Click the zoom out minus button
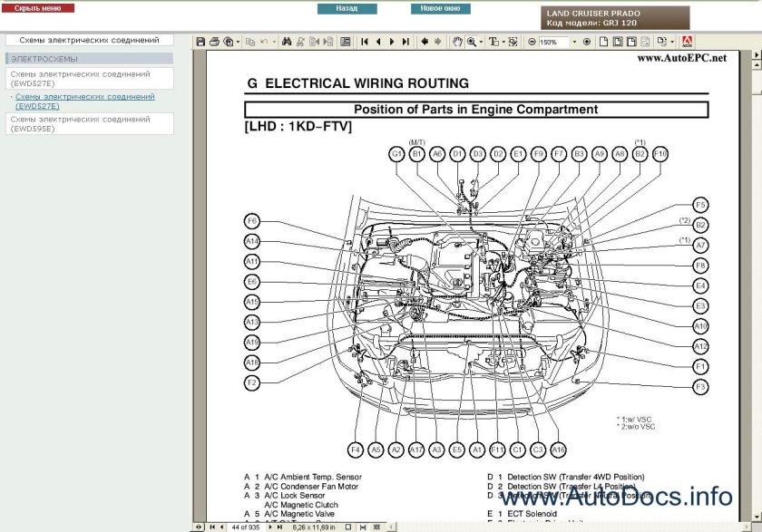Screen dimensions: 762x532 [x=533, y=42]
